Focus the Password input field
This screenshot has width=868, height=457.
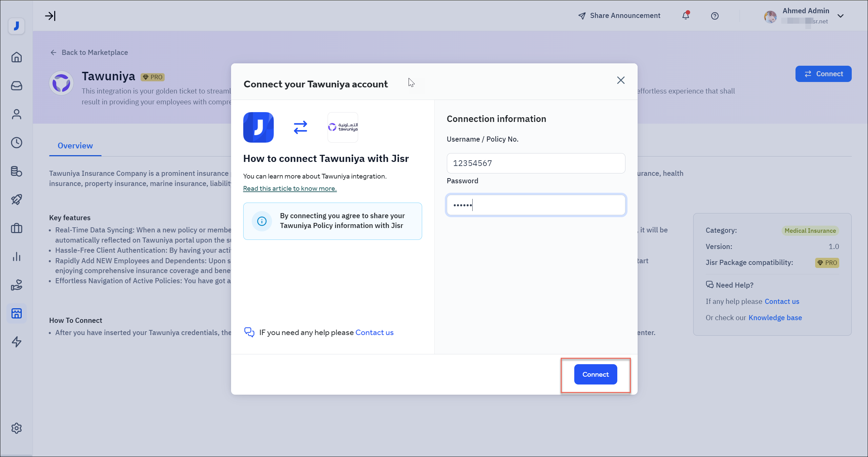[x=536, y=205]
